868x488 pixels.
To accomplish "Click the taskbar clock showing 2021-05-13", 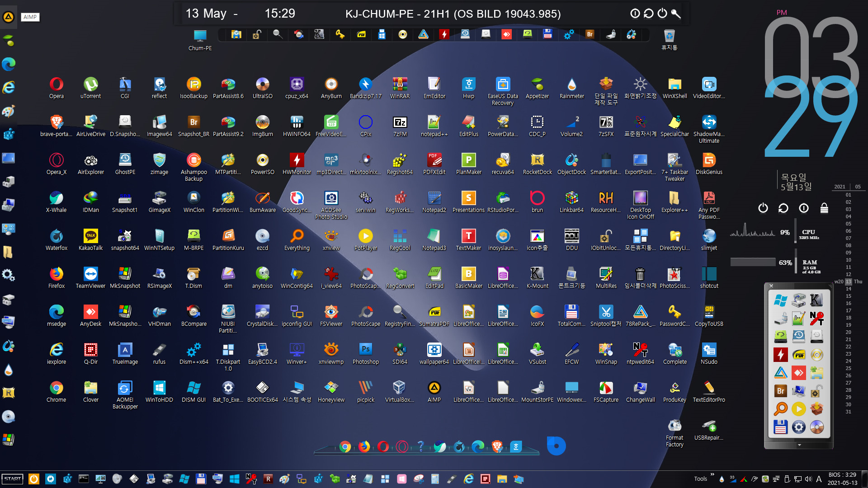I will [842, 479].
